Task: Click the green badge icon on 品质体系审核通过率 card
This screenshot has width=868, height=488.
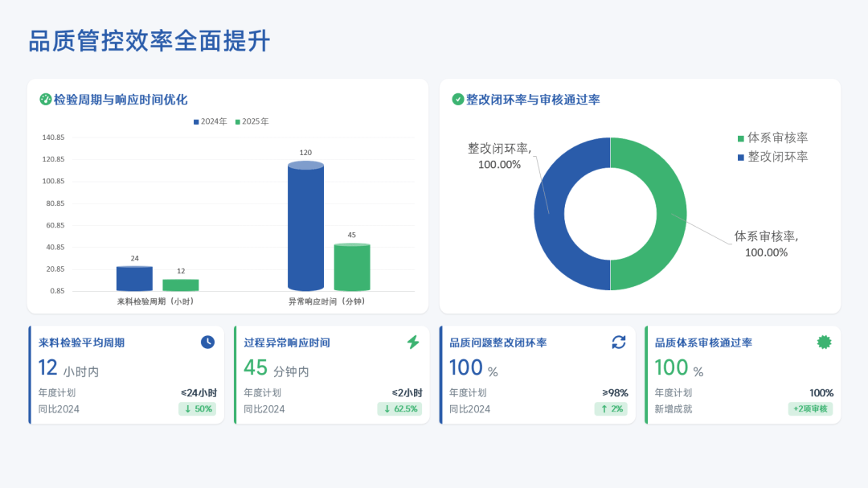Action: click(x=824, y=342)
